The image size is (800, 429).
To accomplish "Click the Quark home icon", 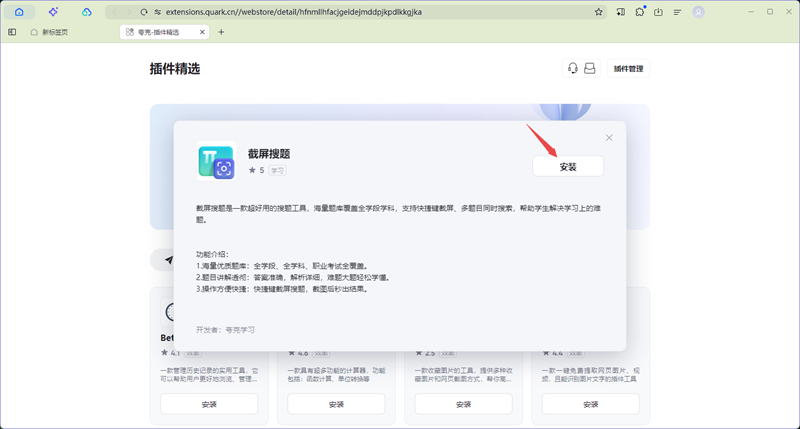I will point(19,12).
